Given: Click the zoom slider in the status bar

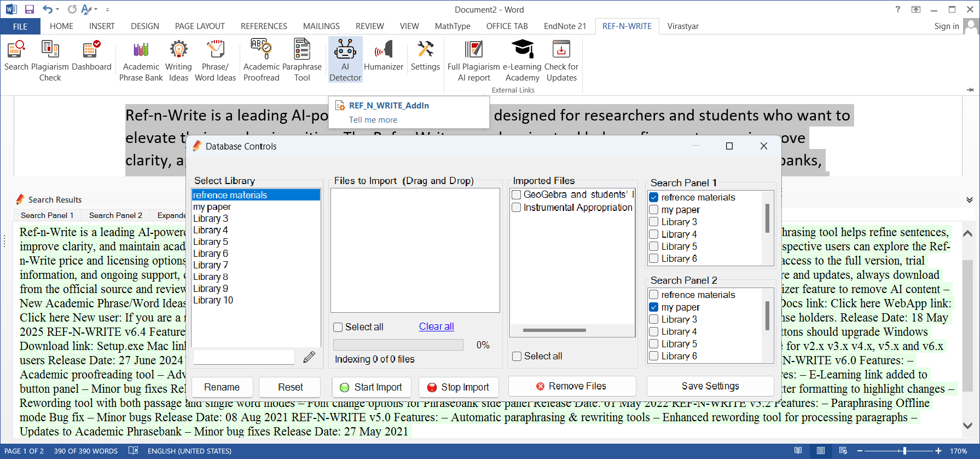Looking at the screenshot, I should (904, 451).
